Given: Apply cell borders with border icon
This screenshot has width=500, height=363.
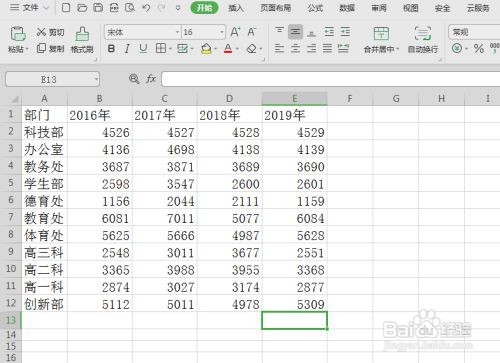Looking at the screenshot, I should coord(161,49).
